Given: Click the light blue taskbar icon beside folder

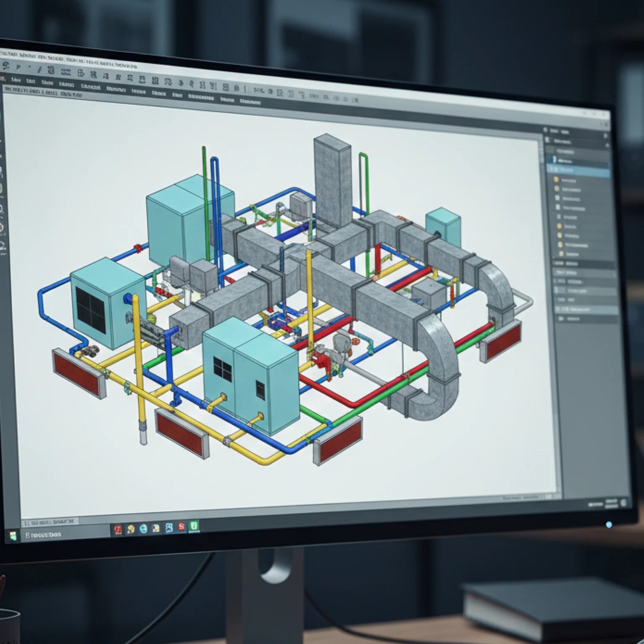Looking at the screenshot, I should tap(169, 527).
